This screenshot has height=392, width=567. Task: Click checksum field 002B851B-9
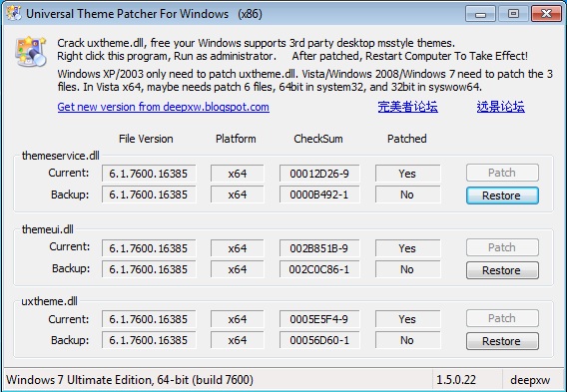pos(319,248)
